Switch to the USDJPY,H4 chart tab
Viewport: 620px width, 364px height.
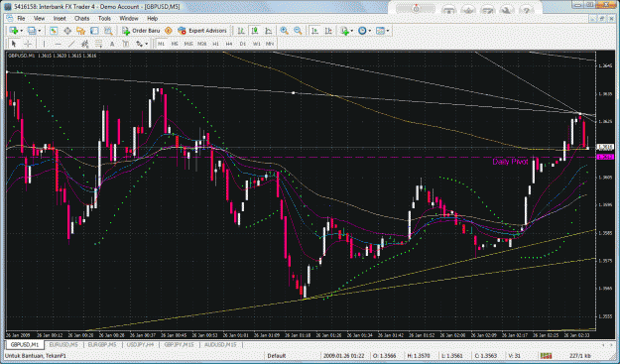tap(141, 345)
